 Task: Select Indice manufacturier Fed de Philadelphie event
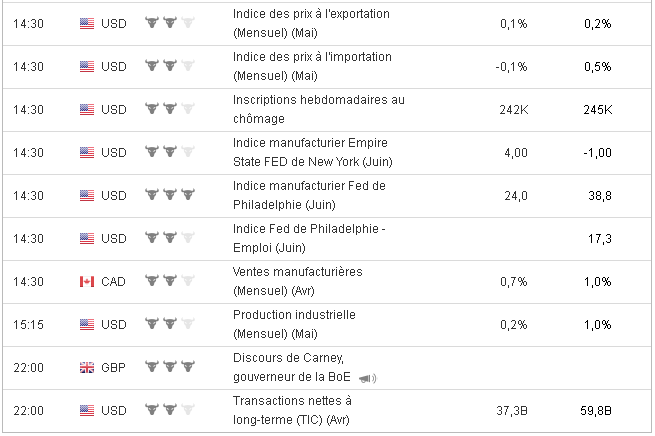point(309,195)
